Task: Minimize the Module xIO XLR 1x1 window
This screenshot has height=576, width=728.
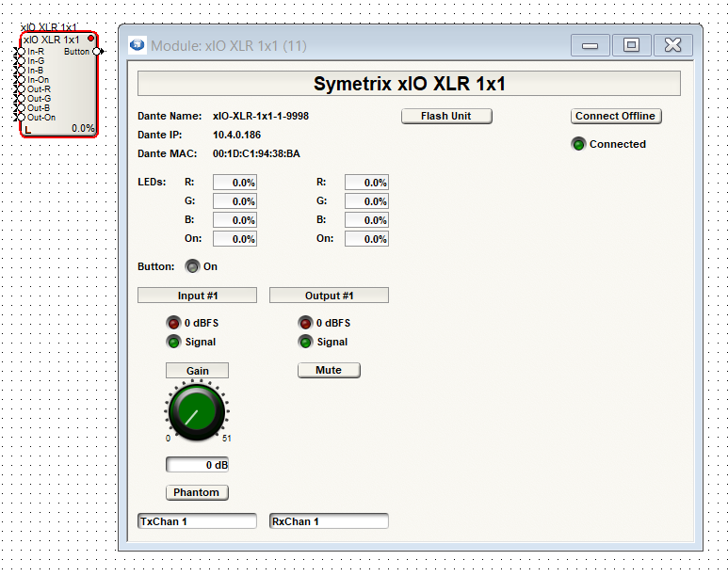Action: click(x=590, y=45)
